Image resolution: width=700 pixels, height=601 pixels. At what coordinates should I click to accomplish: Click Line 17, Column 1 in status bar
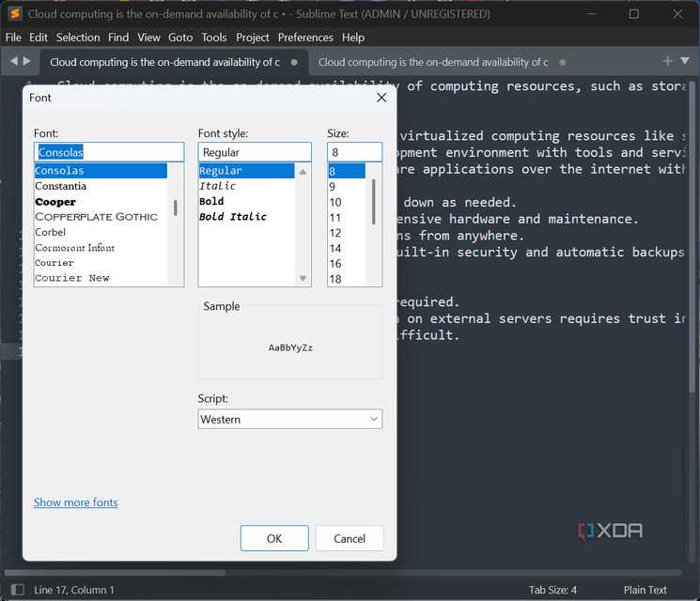click(x=74, y=590)
